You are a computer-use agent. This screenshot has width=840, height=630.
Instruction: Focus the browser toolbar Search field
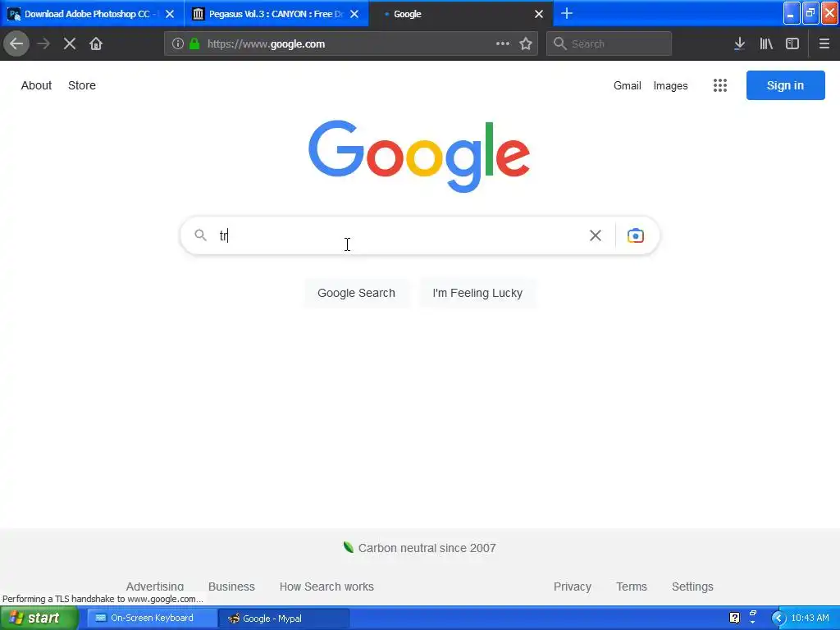[x=609, y=43]
